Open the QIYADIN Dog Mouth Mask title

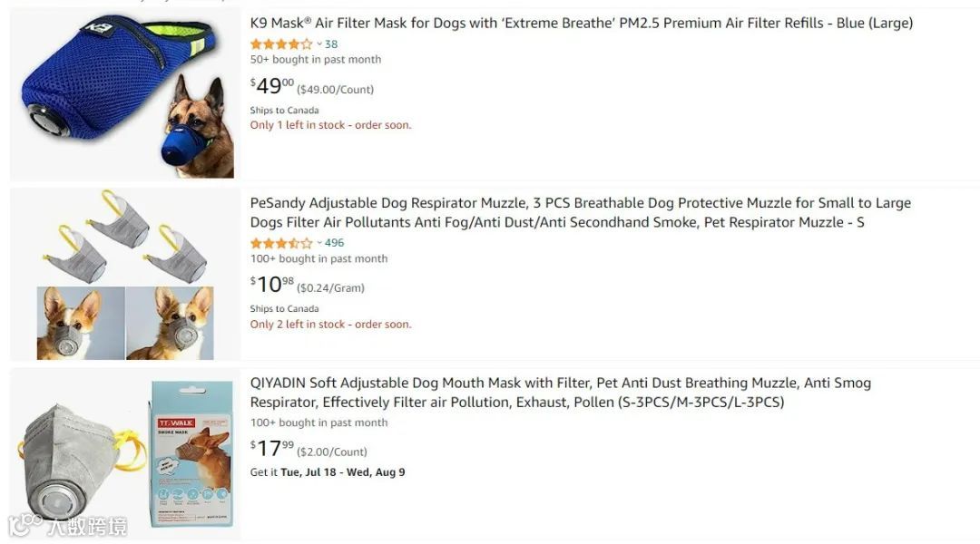point(560,392)
